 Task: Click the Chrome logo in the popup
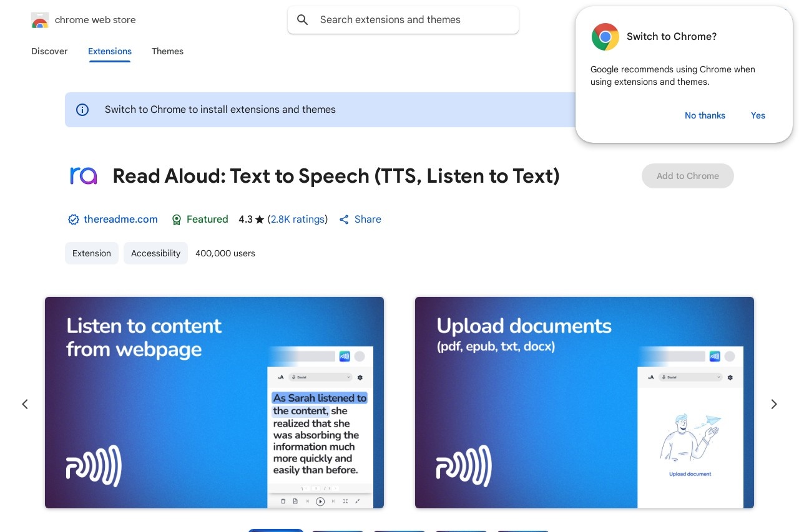tap(605, 37)
